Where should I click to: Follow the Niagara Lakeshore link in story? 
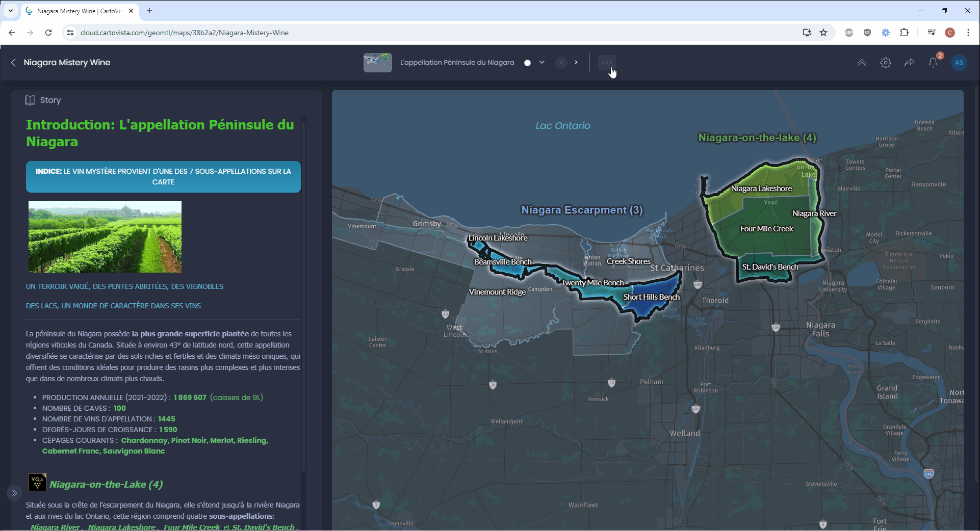pos(121,527)
